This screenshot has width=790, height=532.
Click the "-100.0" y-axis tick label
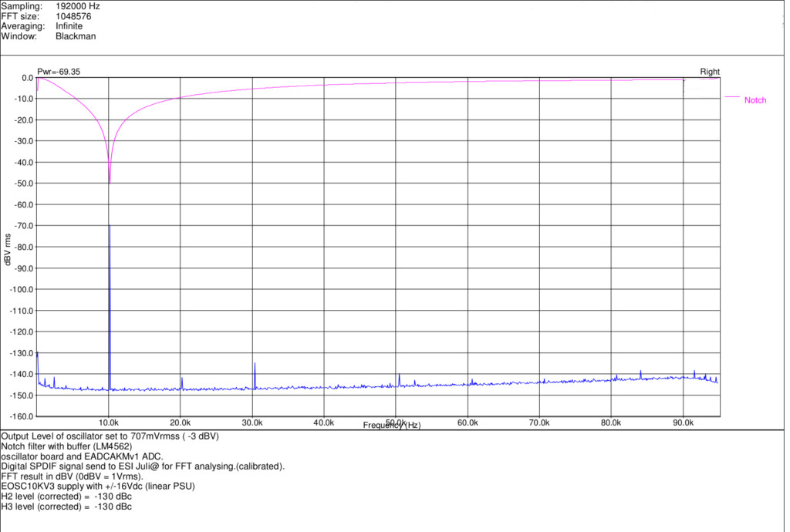22,290
